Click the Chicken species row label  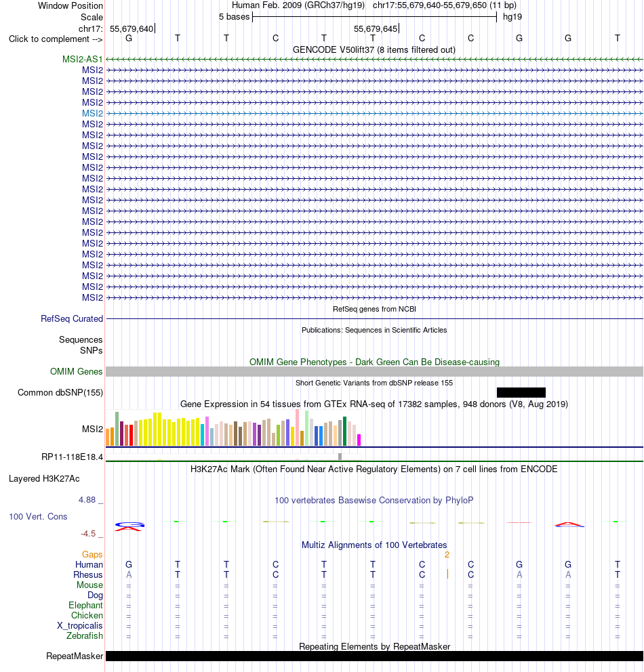(x=87, y=615)
